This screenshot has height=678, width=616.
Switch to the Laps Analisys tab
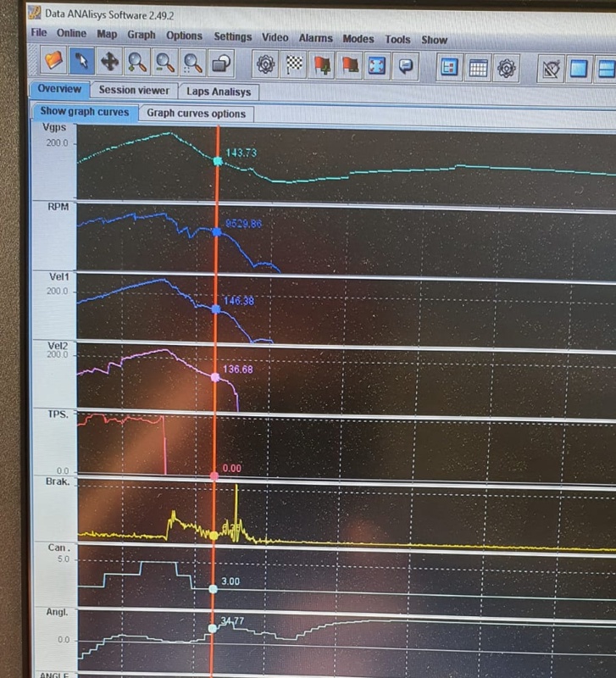click(x=219, y=92)
